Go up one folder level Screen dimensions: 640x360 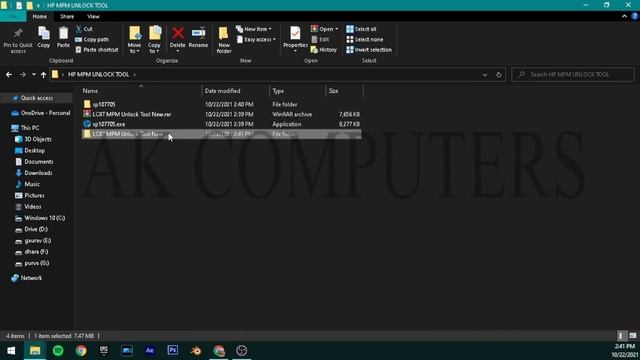click(43, 75)
